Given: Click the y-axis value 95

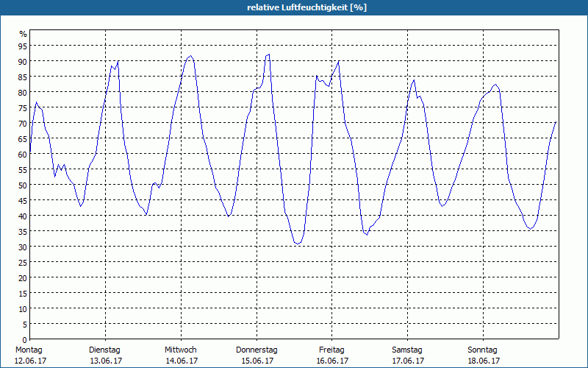Looking at the screenshot, I should click(x=23, y=46).
